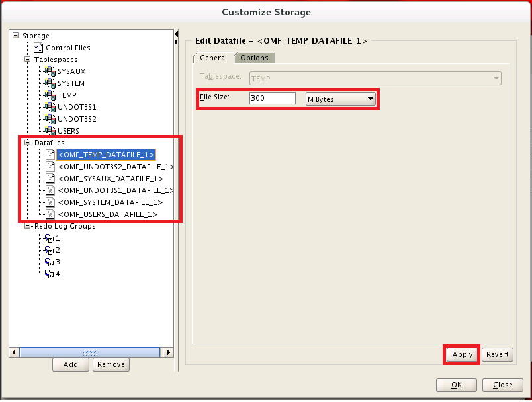
Task: Select <OMF_UNDOTBS1_DATAFILE_1> label in tree
Action: 116,190
